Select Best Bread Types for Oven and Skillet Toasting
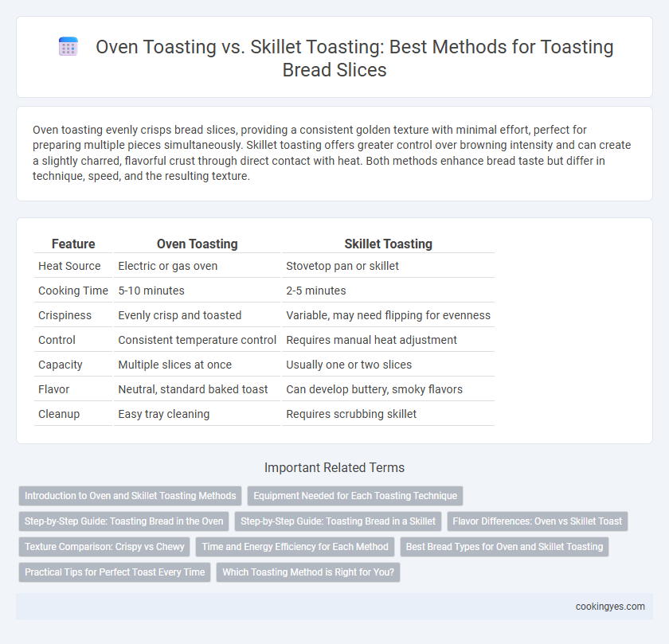 [x=504, y=547]
